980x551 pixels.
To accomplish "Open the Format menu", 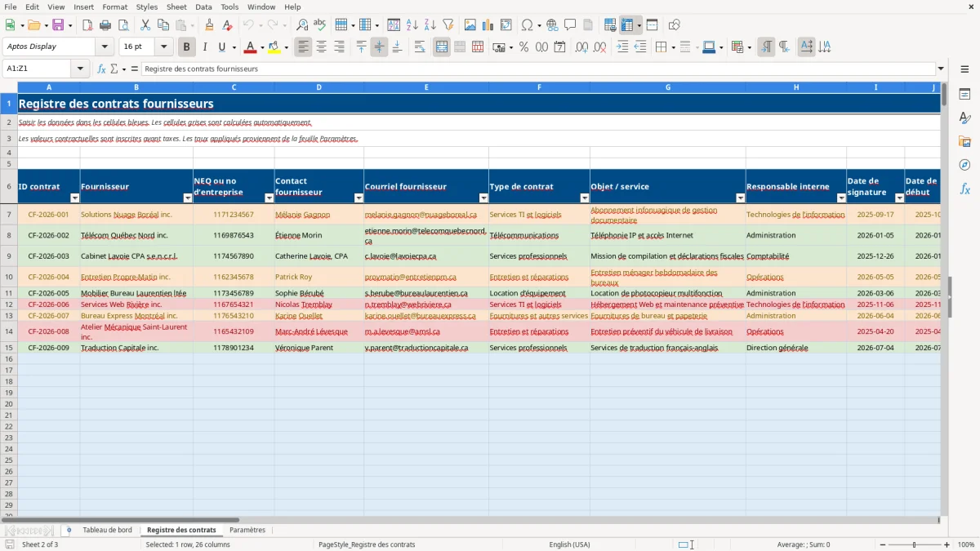I will click(114, 7).
